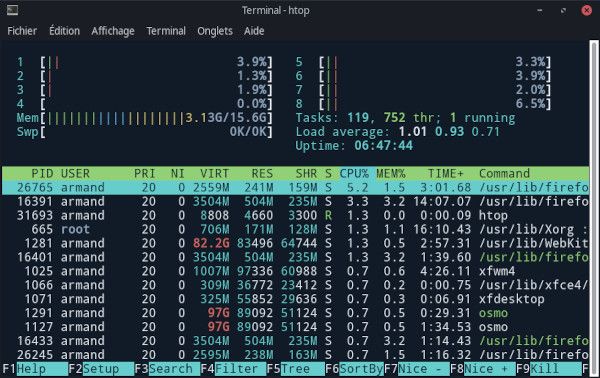Image resolution: width=600 pixels, height=378 pixels.
Task: Select the xfdesktop process row
Action: click(295, 299)
